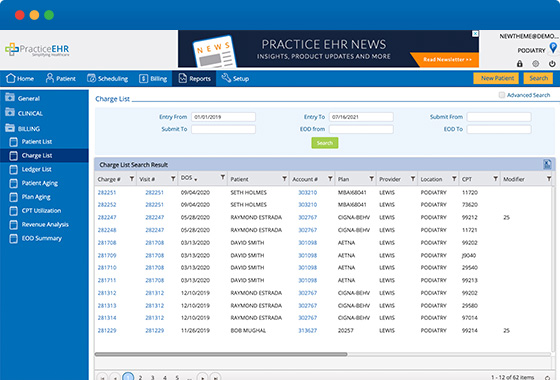
Task: Click the orange Search button in navbar
Action: [538, 78]
